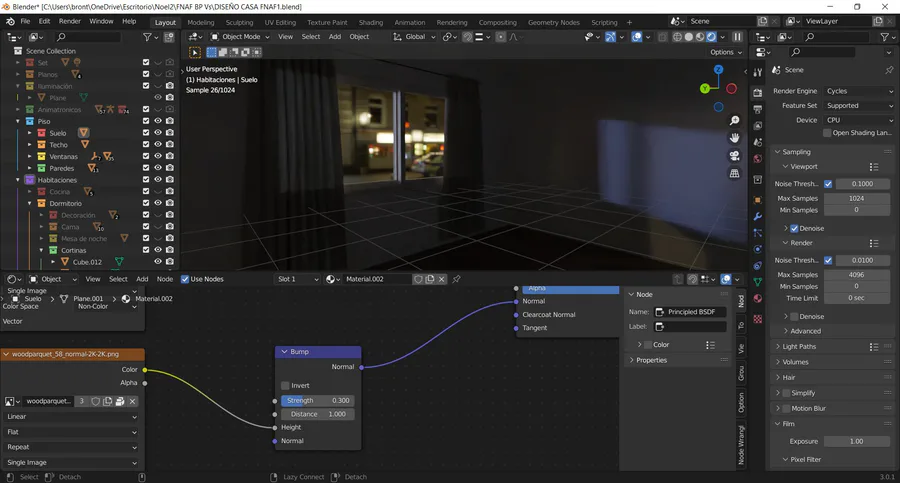Pin the Scene properties panel
This screenshot has width=900, height=483.
point(889,70)
